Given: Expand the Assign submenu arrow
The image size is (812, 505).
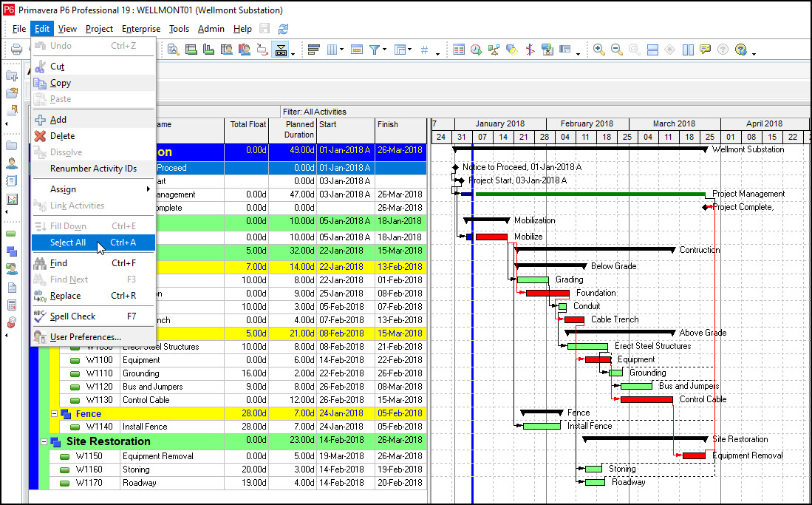Looking at the screenshot, I should [x=148, y=189].
